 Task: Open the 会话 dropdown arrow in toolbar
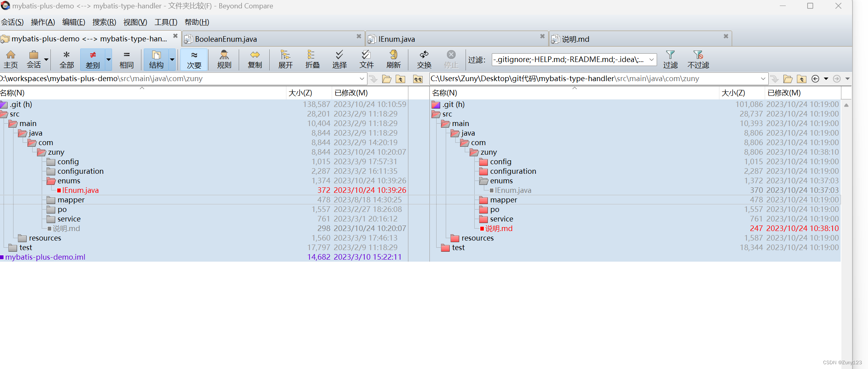[46, 60]
